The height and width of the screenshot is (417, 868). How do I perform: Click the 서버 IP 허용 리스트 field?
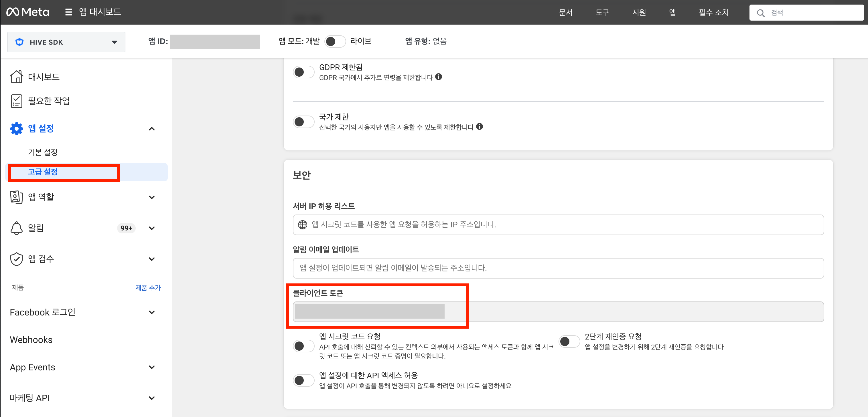pyautogui.click(x=558, y=225)
